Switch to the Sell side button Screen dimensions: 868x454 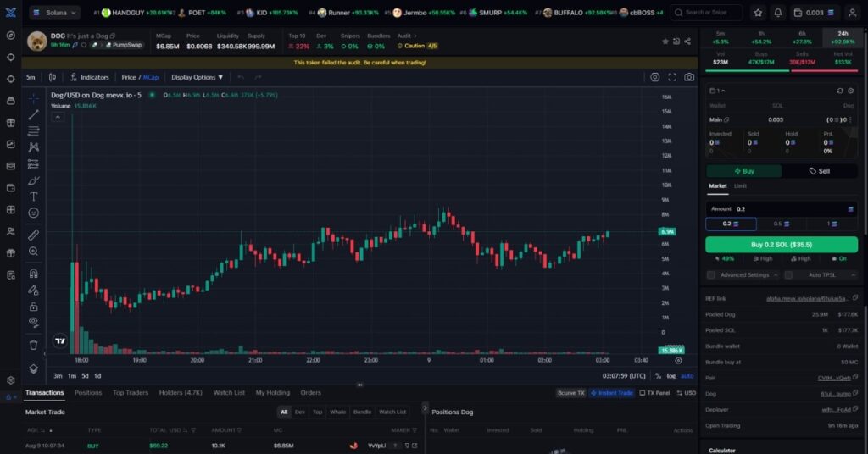pyautogui.click(x=820, y=171)
